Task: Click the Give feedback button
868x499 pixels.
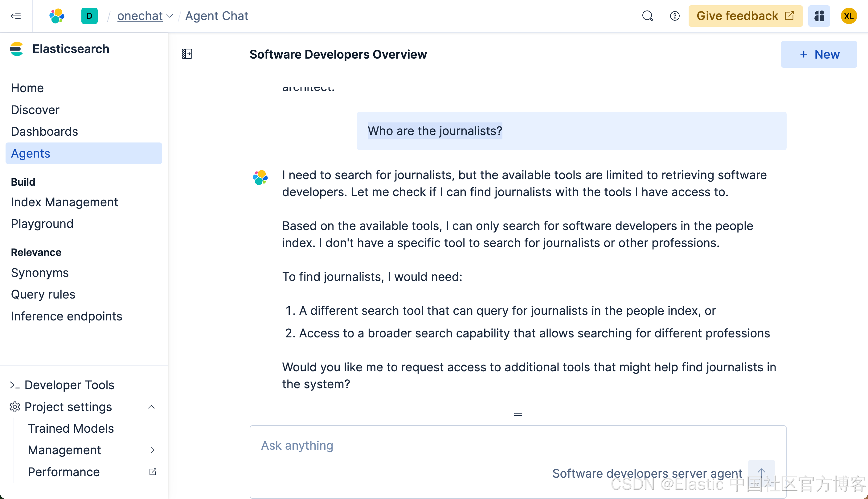Action: 745,16
